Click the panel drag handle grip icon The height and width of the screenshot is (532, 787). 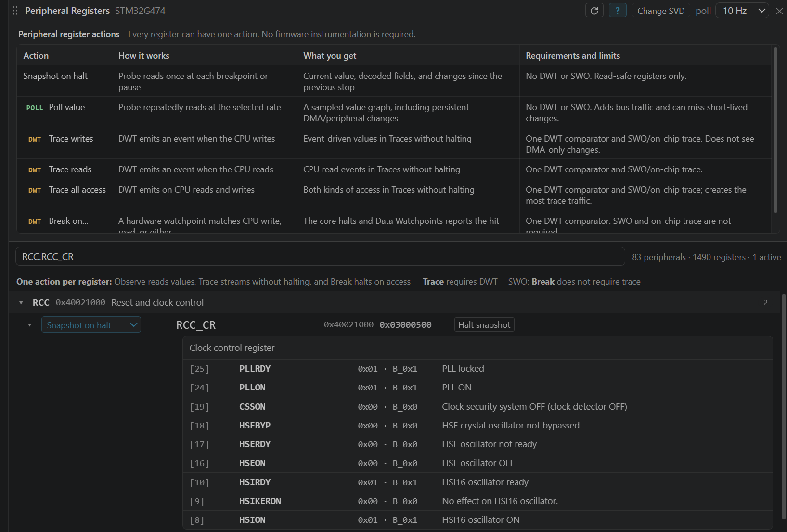[15, 11]
